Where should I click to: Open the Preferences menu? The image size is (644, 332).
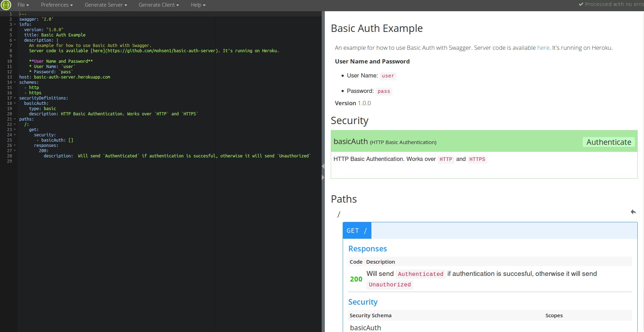tap(56, 5)
